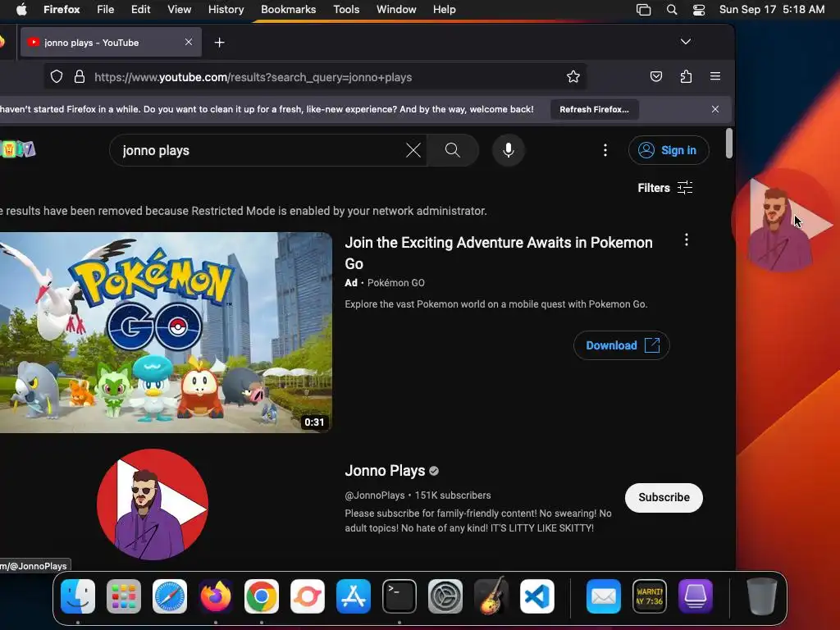Click the Sign in button
The image size is (840, 630).
(669, 151)
